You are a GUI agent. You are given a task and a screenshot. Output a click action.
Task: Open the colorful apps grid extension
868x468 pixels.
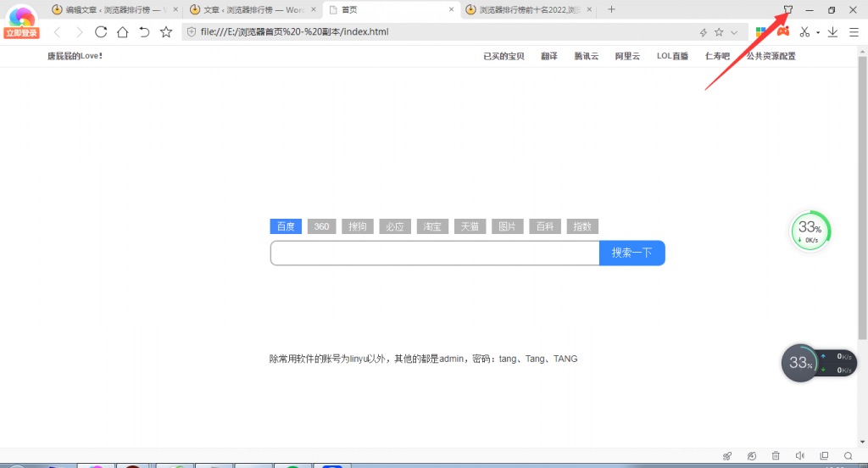[761, 32]
